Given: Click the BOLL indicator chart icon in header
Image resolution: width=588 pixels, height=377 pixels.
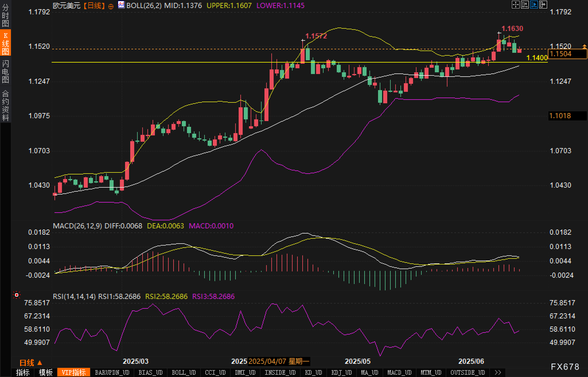Looking at the screenshot, I should (x=121, y=5).
